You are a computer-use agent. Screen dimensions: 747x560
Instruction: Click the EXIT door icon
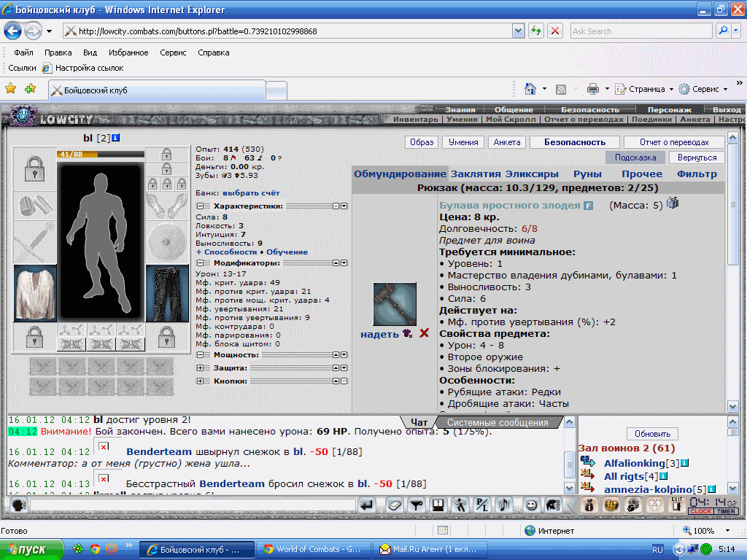pyautogui.click(x=676, y=505)
